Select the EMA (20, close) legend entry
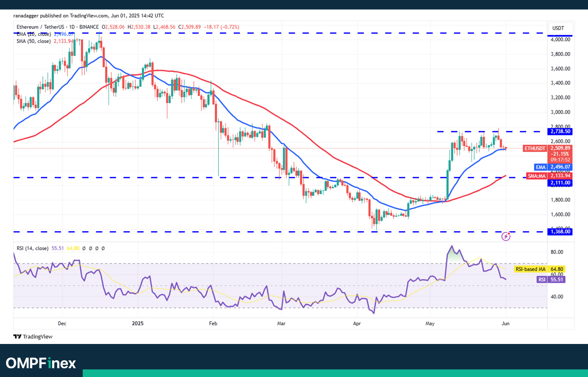Screen dimensions: 588x377 click(33, 34)
